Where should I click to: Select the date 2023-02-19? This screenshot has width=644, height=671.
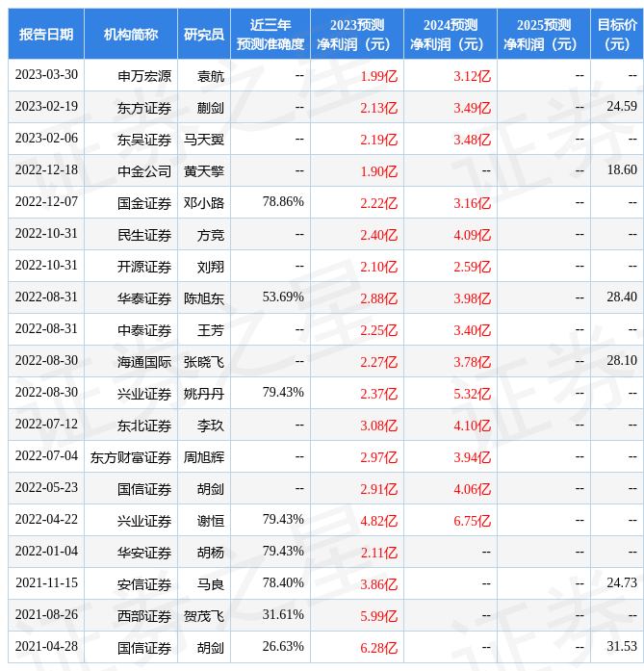click(x=46, y=107)
